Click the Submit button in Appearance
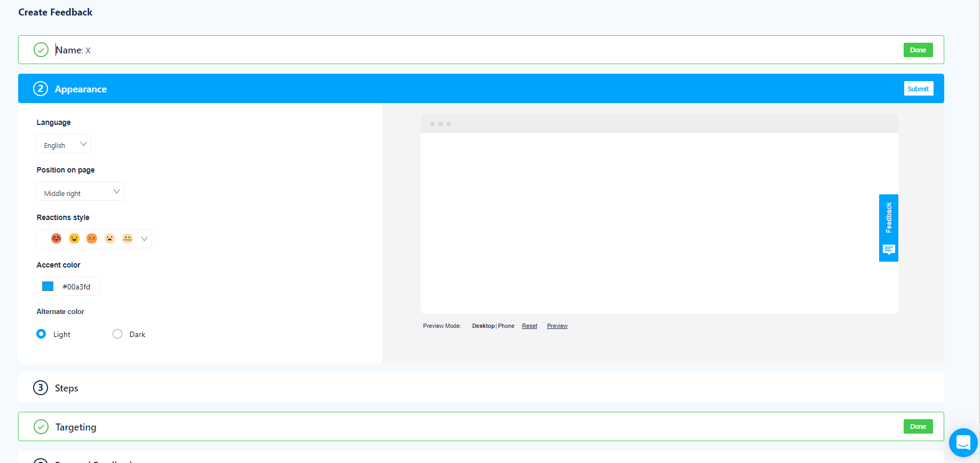 point(918,89)
